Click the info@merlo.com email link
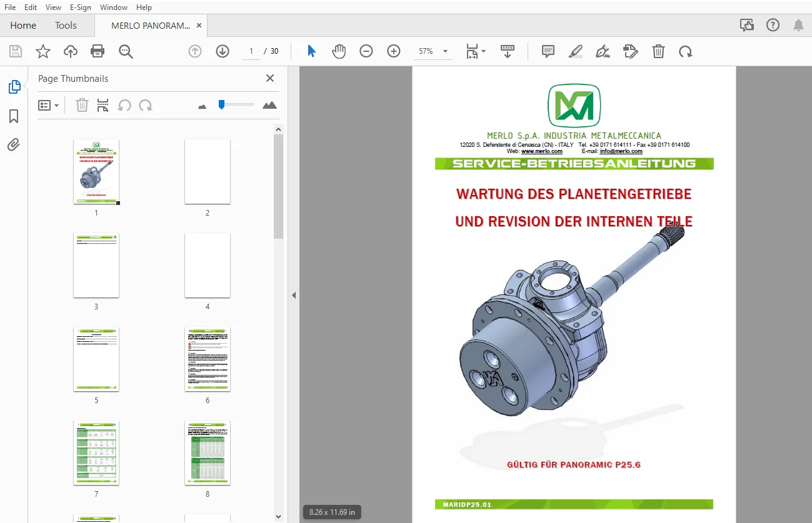This screenshot has height=523, width=812. (621, 151)
